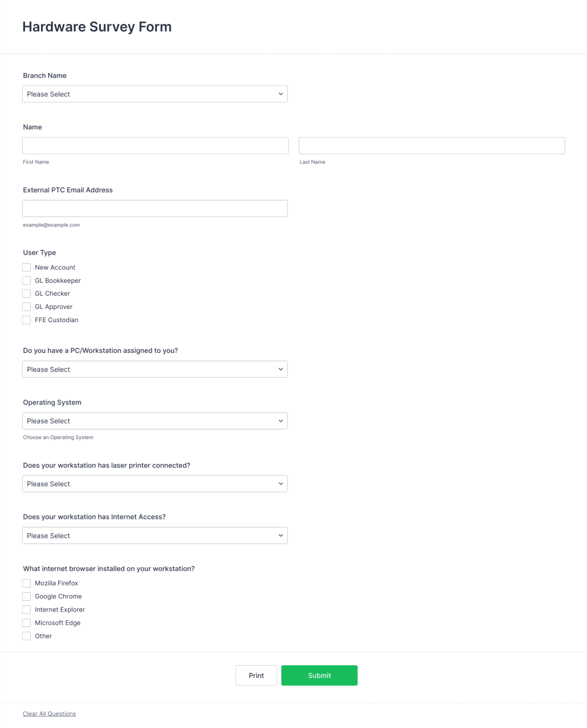The width and height of the screenshot is (587, 728).
Task: Enable the Internet Explorer checkbox
Action: (26, 610)
